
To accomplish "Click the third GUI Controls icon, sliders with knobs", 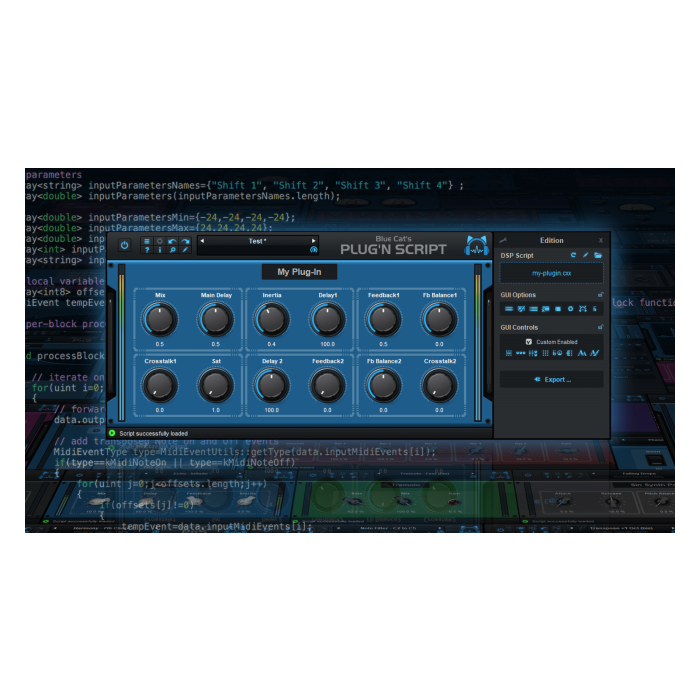I will 533,353.
